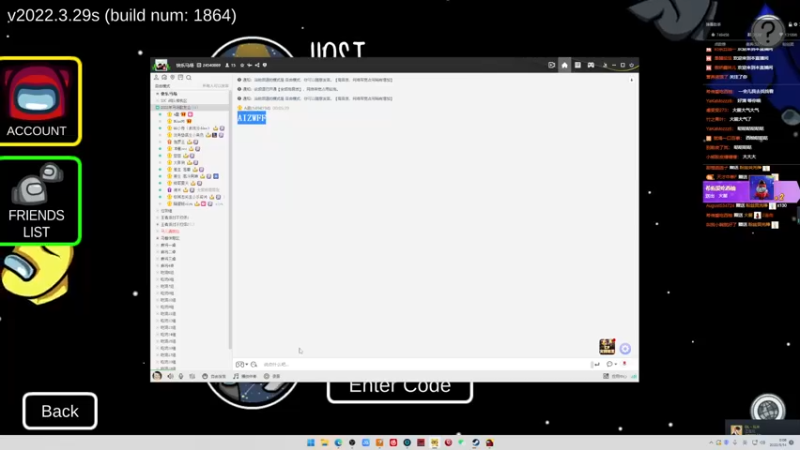Click the share icon in chat header

257,65
